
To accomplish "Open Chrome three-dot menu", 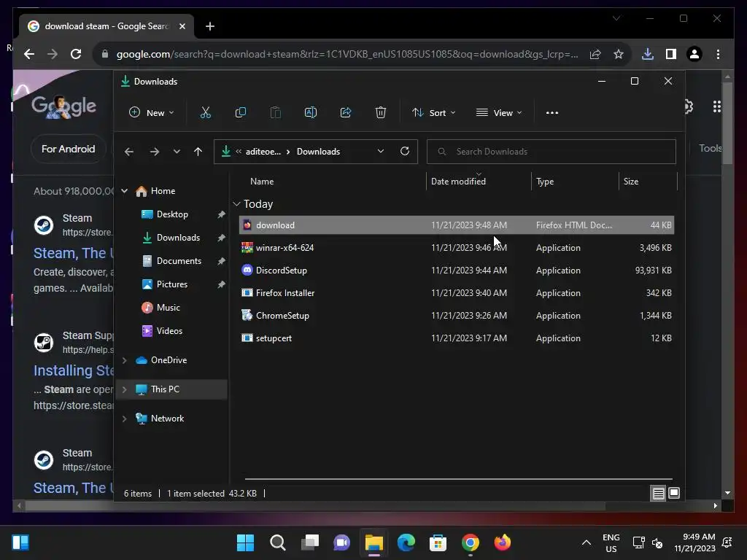I will 718,54.
